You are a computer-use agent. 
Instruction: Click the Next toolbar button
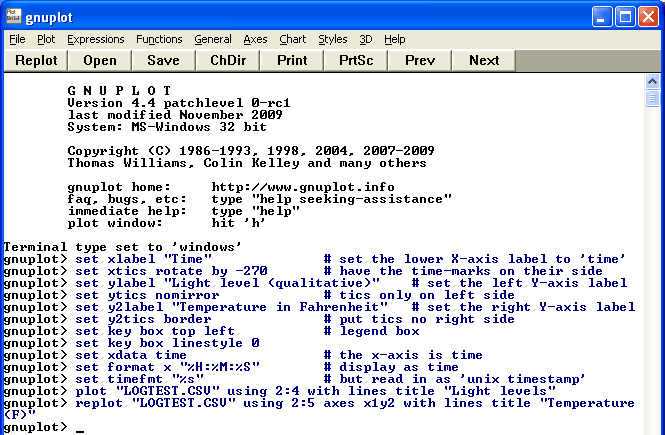484,60
